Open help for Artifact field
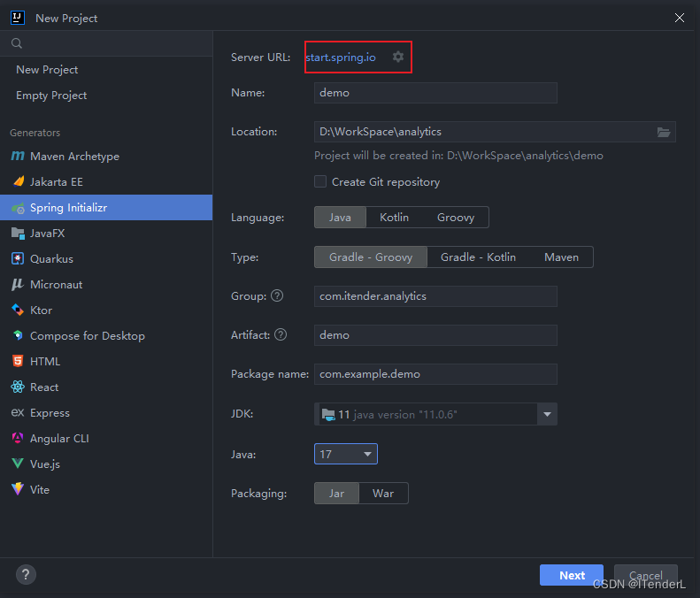 (x=281, y=334)
